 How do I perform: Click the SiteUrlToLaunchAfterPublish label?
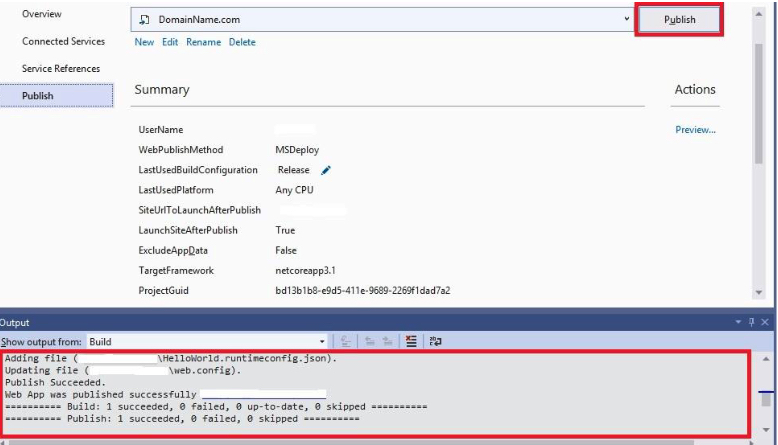[x=199, y=210]
